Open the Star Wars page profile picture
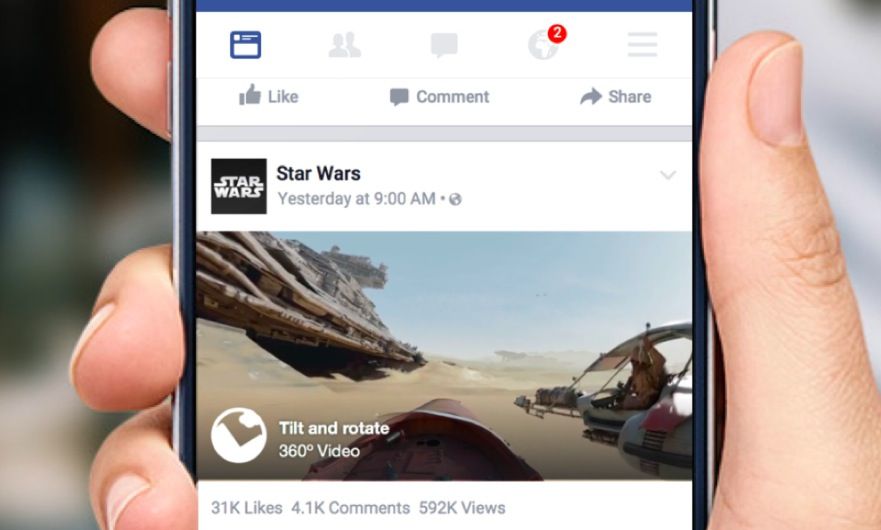This screenshot has width=881, height=530. pyautogui.click(x=239, y=186)
